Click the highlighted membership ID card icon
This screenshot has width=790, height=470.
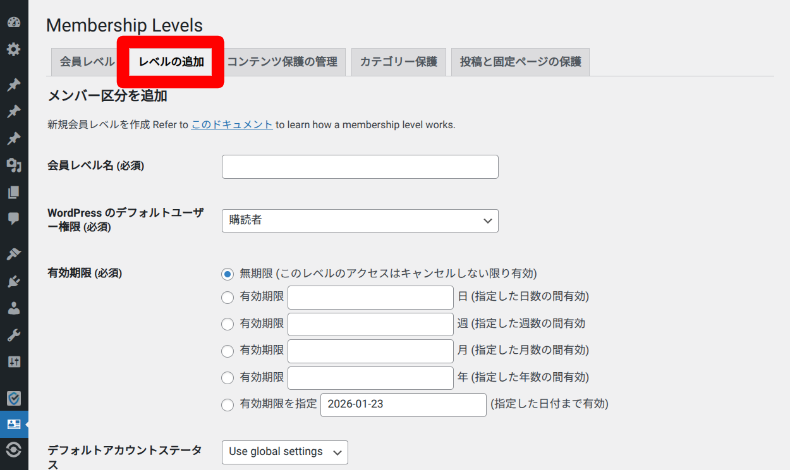click(14, 424)
